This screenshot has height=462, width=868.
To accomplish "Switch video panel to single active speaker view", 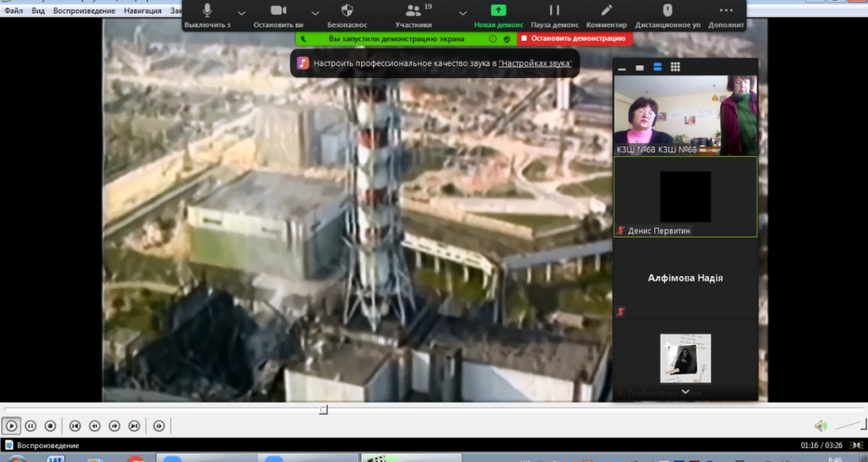I will [639, 68].
